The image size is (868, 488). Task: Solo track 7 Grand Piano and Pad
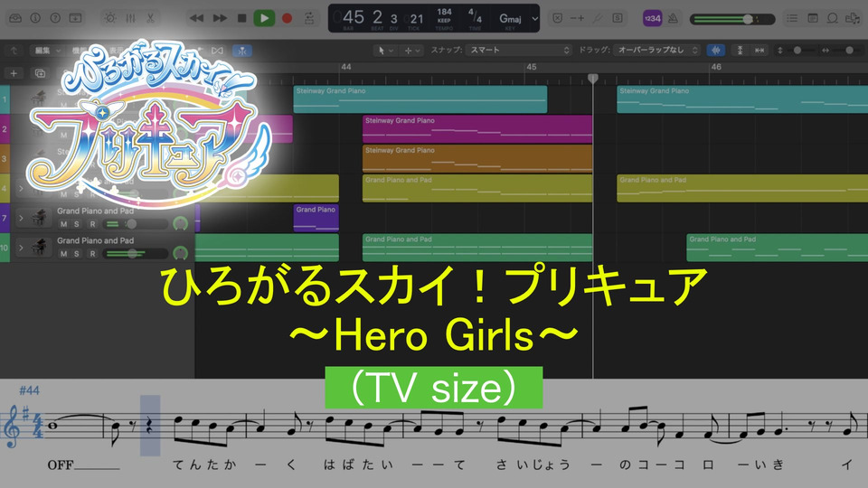pyautogui.click(x=76, y=224)
